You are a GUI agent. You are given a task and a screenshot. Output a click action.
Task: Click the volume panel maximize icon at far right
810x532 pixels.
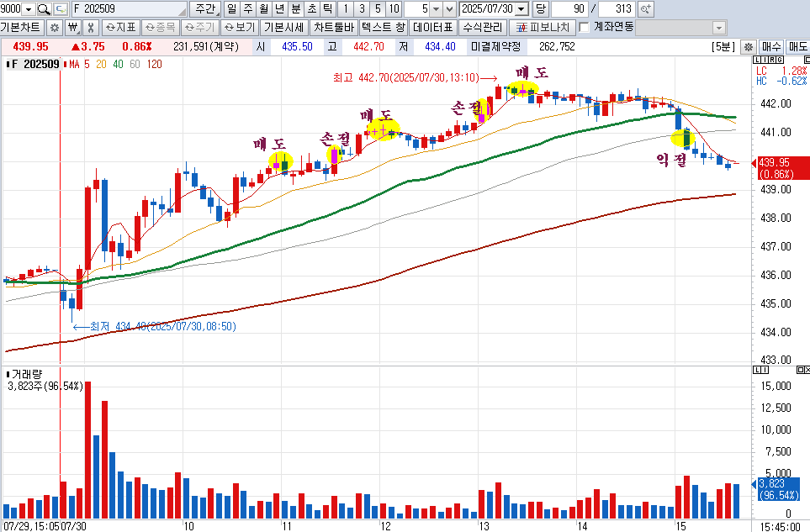point(802,370)
